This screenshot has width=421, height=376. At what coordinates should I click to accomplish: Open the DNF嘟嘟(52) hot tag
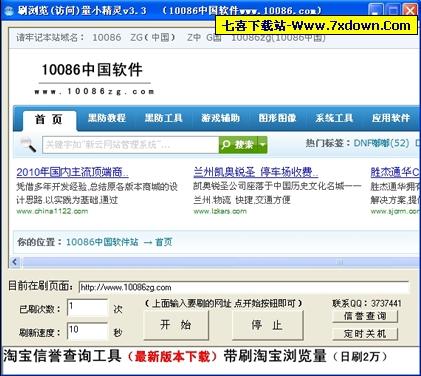pos(381,143)
